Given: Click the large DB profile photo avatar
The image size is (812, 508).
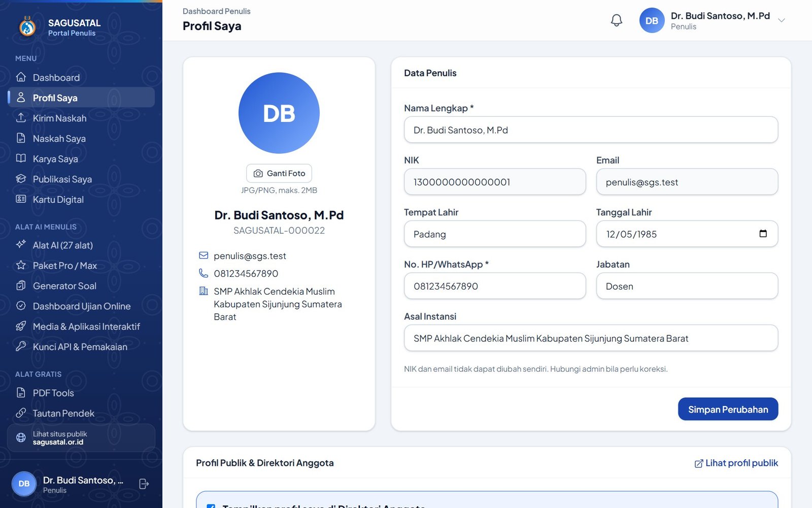Looking at the screenshot, I should [279, 113].
